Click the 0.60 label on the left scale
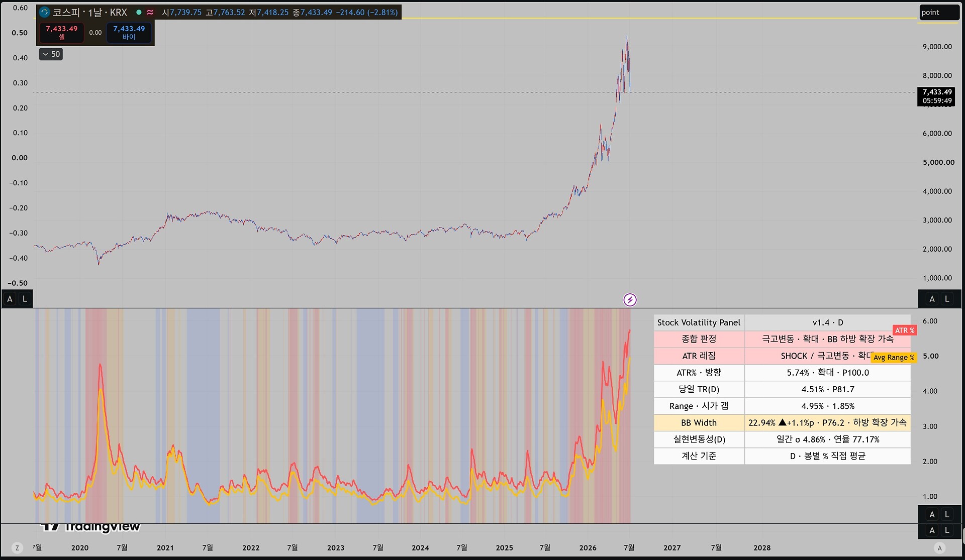Image resolution: width=965 pixels, height=560 pixels. pos(20,8)
